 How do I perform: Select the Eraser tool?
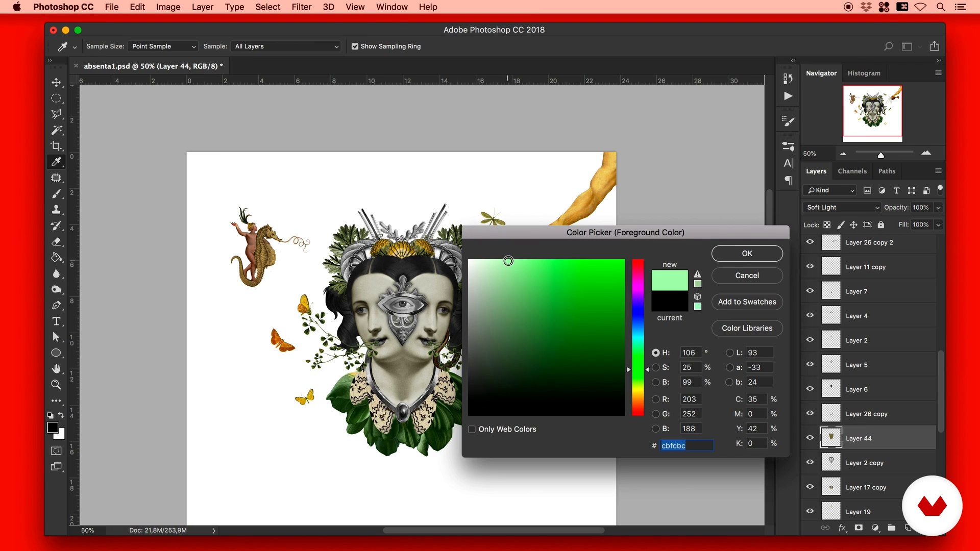coord(56,242)
